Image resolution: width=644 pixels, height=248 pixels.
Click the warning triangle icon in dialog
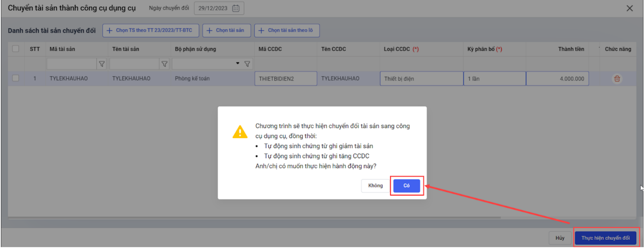(x=240, y=132)
